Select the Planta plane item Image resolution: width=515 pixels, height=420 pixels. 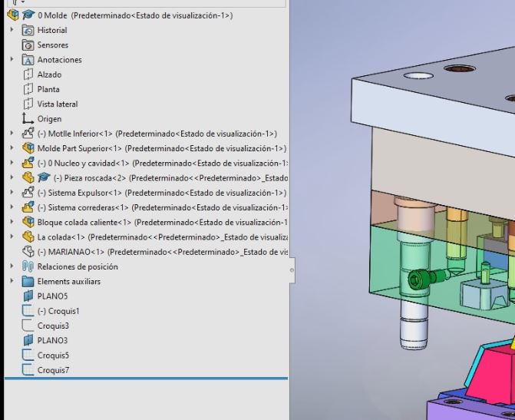point(48,89)
